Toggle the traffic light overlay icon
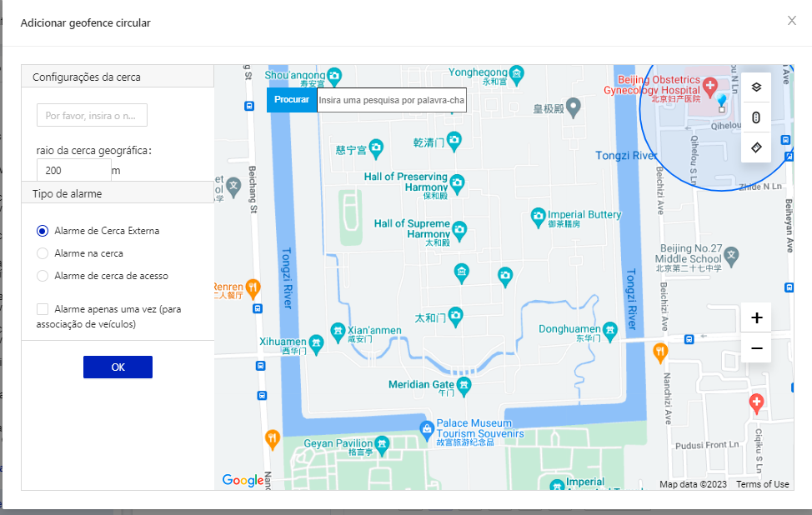 click(x=756, y=117)
